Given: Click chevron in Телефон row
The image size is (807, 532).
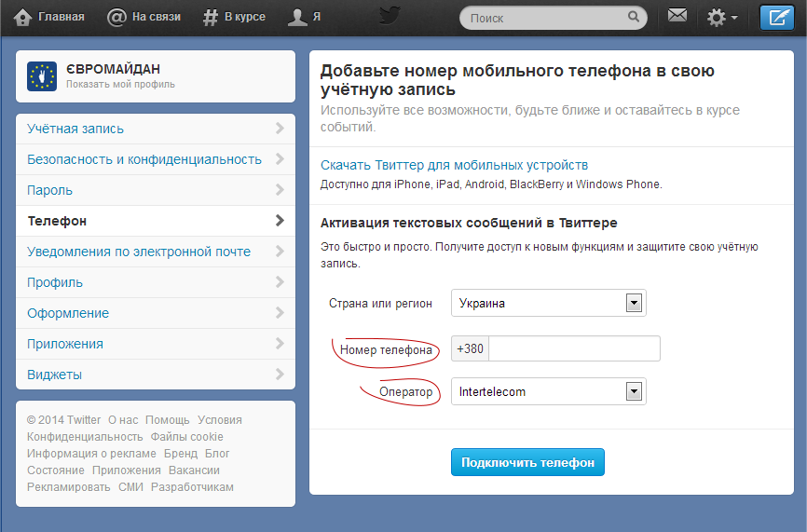Looking at the screenshot, I should pyautogui.click(x=280, y=221).
